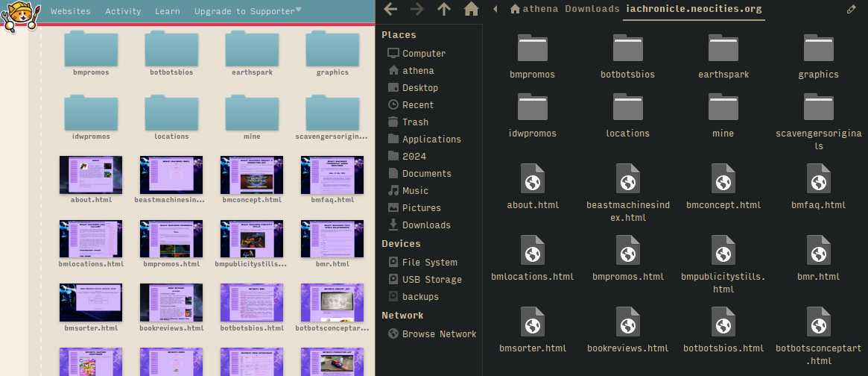Open the Websites menu on Neocities

71,11
